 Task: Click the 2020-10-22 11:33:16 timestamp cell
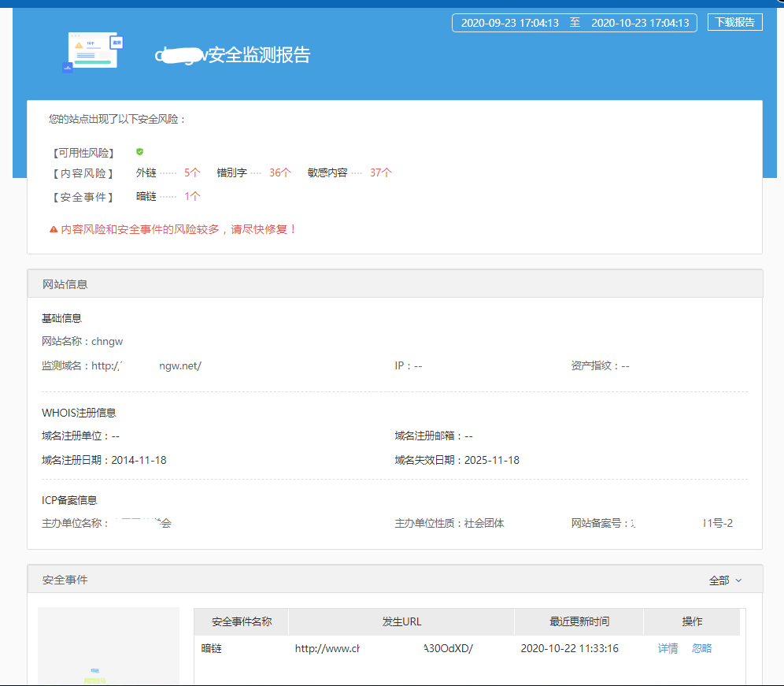(569, 648)
